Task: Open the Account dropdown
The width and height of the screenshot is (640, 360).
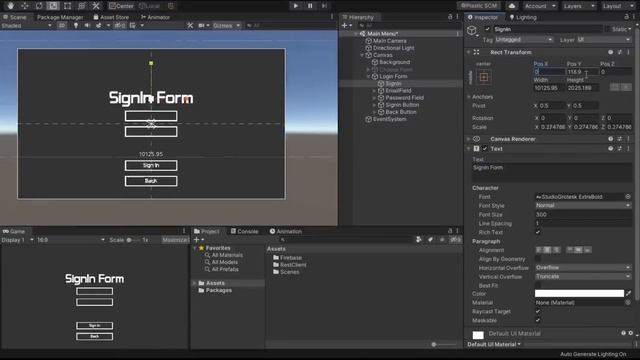Action: point(540,6)
